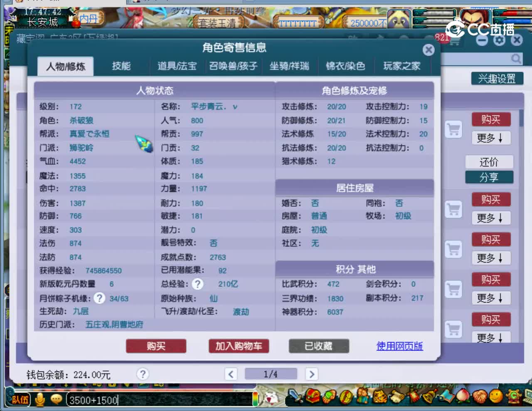Open the 玩家之家 tab
Viewport: 532px width, 411px height.
coord(402,66)
